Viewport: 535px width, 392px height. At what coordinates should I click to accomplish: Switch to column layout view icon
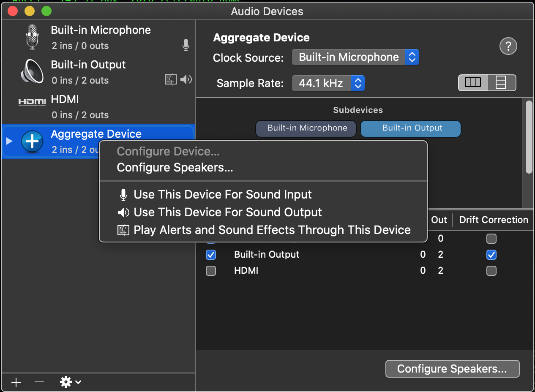473,83
